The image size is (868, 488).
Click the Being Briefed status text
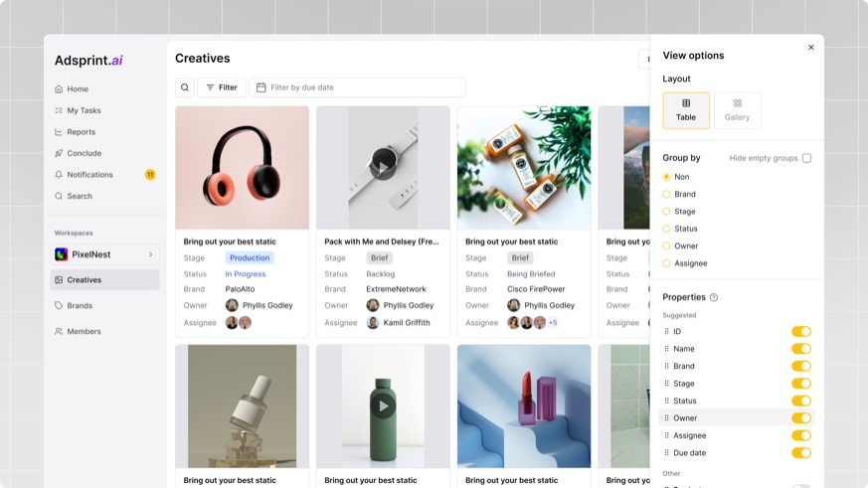[531, 274]
